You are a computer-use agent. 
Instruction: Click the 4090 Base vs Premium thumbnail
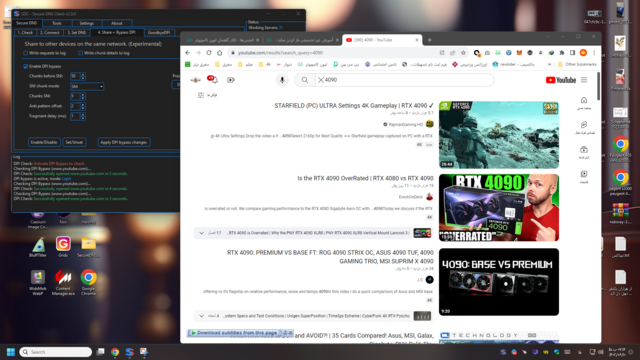click(x=499, y=282)
